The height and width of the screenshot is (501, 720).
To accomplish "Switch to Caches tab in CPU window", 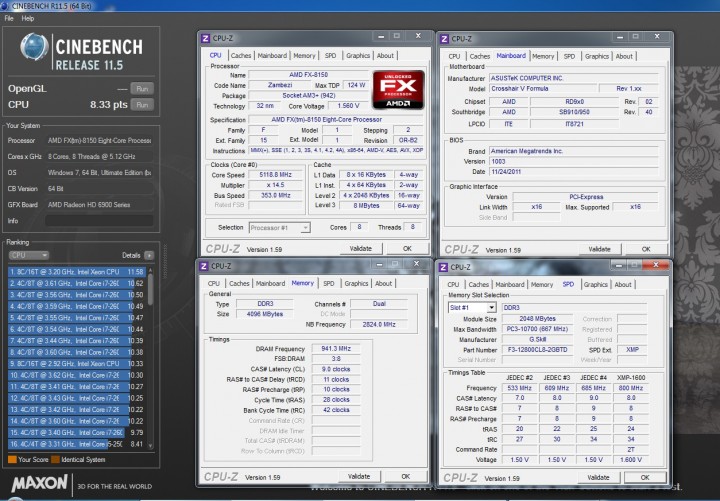I will (x=241, y=56).
